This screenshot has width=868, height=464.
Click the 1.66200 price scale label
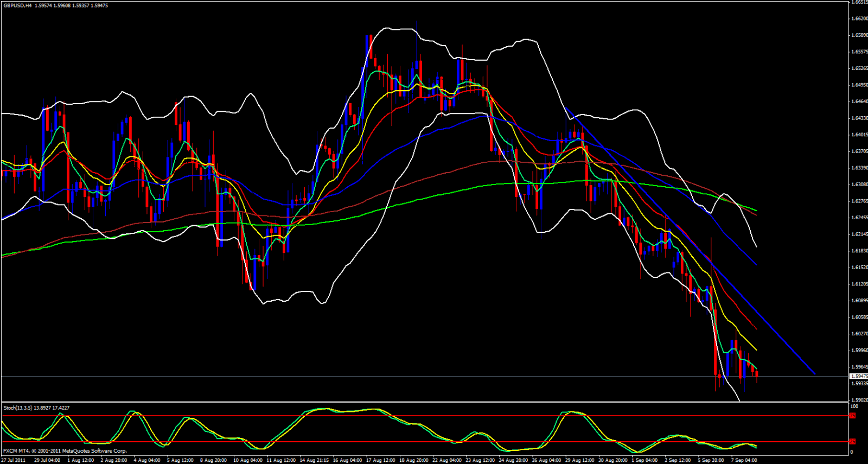[x=859, y=18]
